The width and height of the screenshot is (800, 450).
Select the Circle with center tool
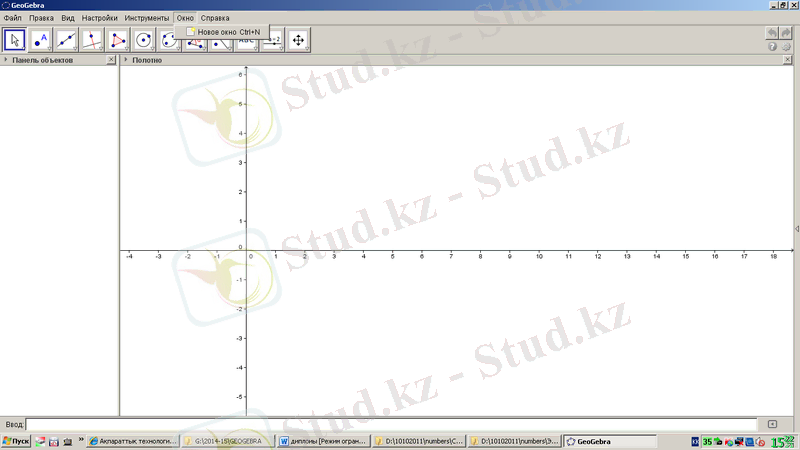coord(143,40)
